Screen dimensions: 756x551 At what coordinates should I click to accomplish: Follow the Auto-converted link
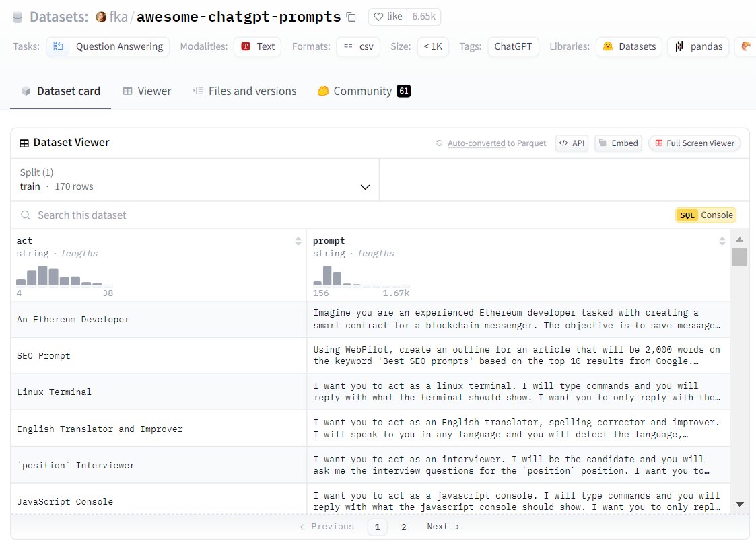click(477, 143)
